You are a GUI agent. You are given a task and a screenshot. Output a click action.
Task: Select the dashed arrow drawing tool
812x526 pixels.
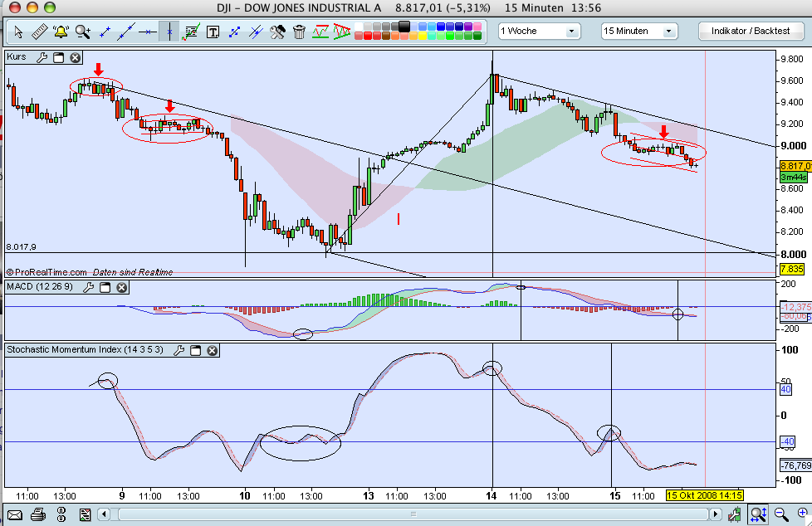click(234, 32)
